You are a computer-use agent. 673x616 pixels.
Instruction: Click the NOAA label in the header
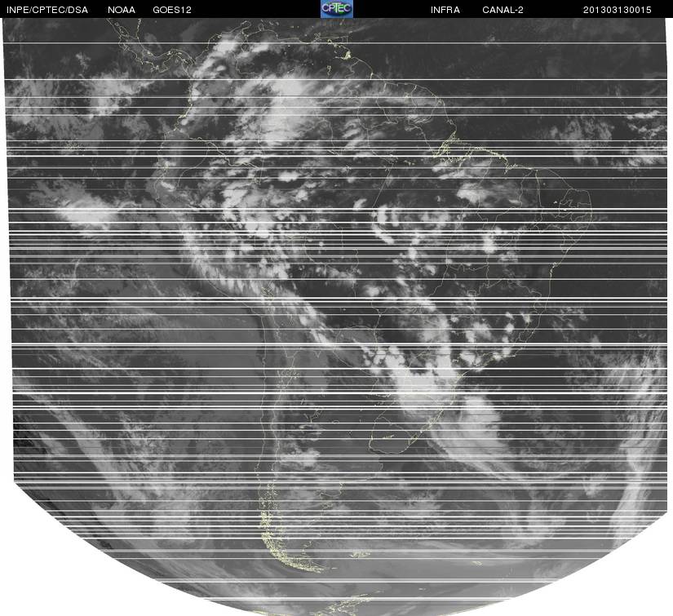coord(122,10)
